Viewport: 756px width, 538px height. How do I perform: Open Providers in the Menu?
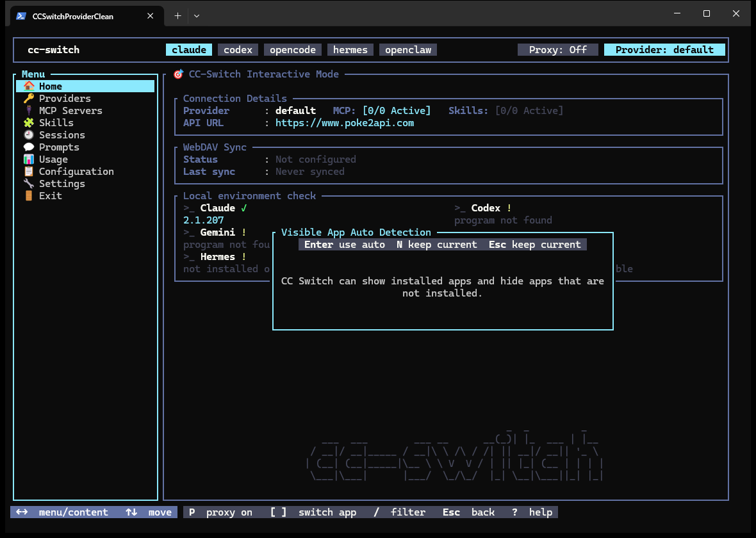click(x=85, y=99)
